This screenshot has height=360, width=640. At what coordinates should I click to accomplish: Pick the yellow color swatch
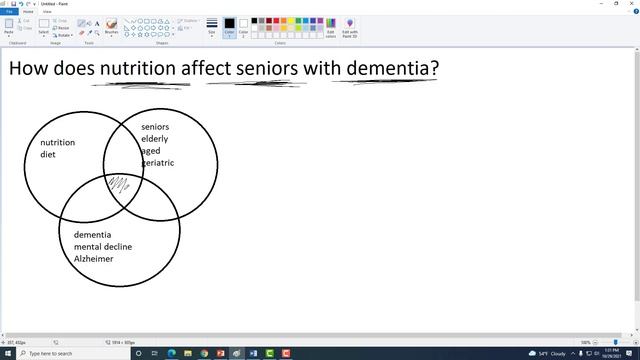click(x=291, y=21)
